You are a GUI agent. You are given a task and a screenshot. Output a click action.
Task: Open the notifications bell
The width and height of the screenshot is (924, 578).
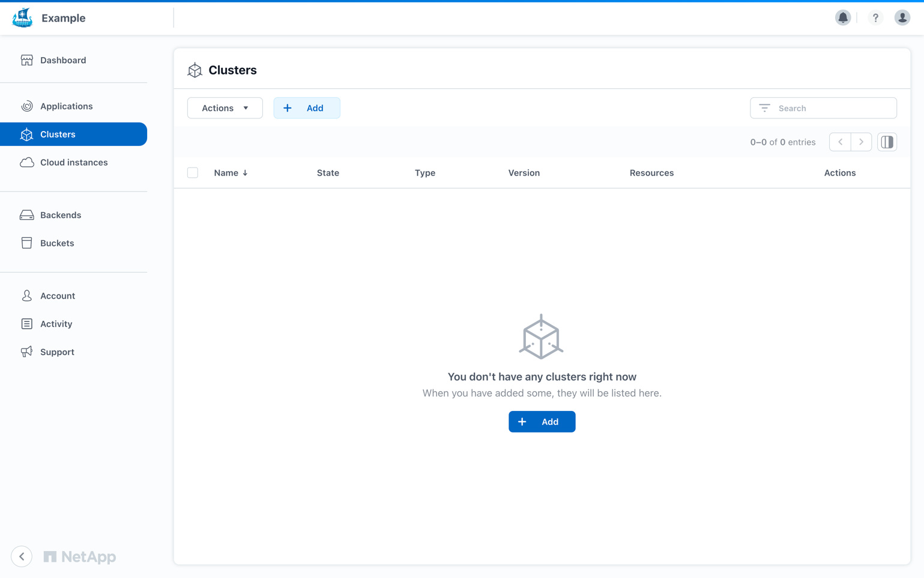click(843, 18)
